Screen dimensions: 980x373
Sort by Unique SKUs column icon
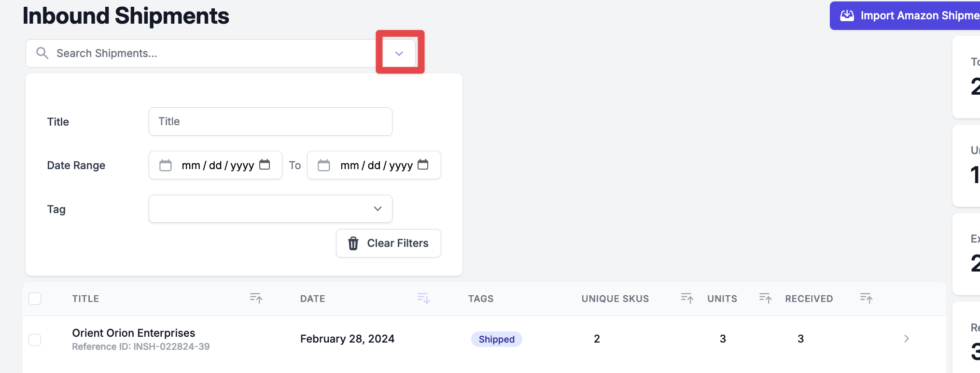click(687, 298)
